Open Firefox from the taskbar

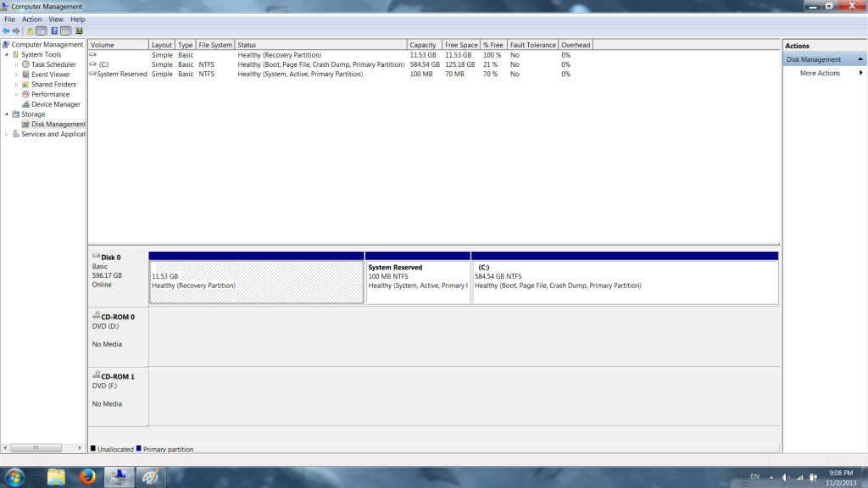point(87,477)
